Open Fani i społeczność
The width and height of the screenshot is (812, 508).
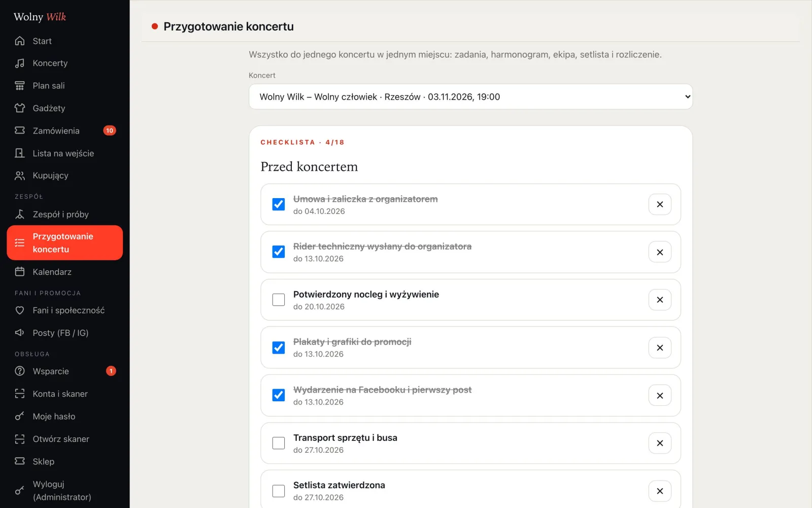(64, 310)
